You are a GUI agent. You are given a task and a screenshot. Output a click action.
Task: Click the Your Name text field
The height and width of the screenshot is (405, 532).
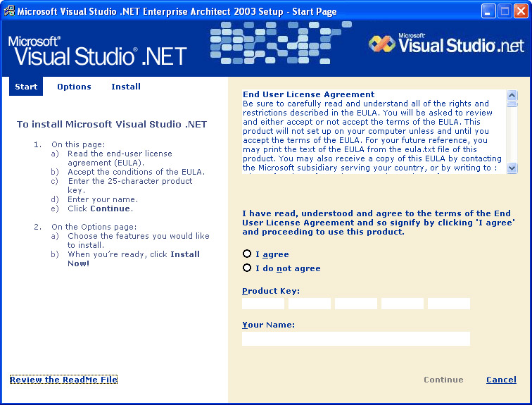click(x=355, y=339)
